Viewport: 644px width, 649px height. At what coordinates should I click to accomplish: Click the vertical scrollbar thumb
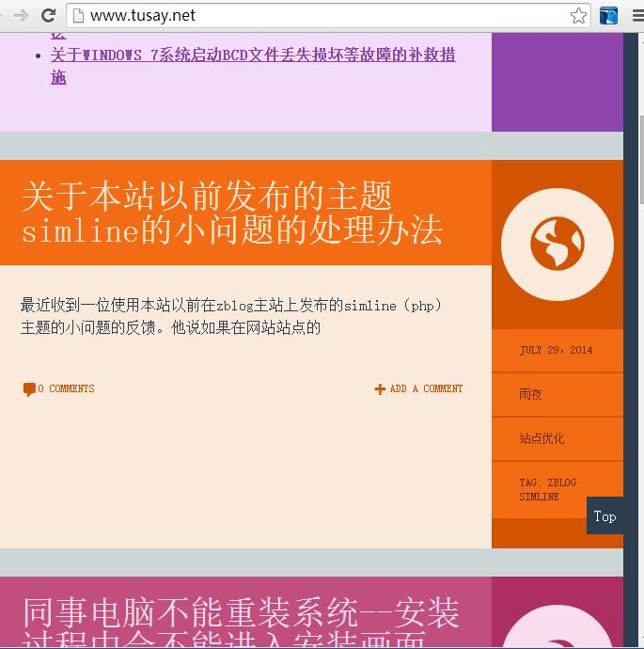point(641,159)
